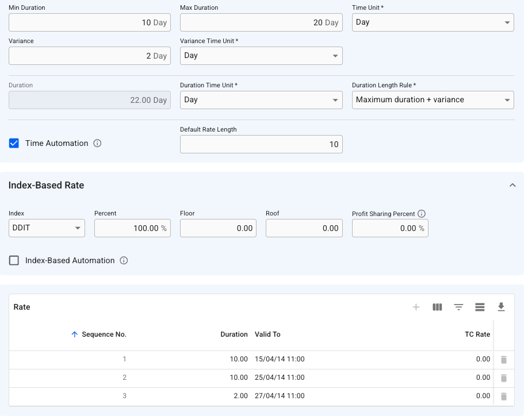Click info icon next to Time Automation
Image resolution: width=528 pixels, height=420 pixels.
[97, 144]
